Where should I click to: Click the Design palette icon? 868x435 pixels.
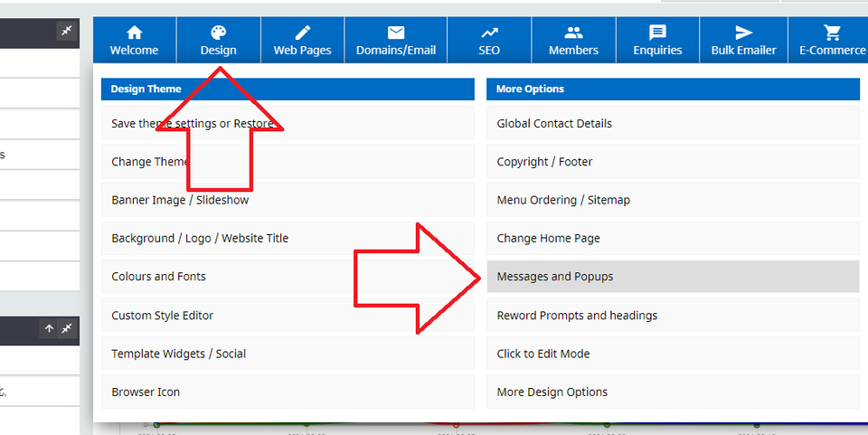218,33
